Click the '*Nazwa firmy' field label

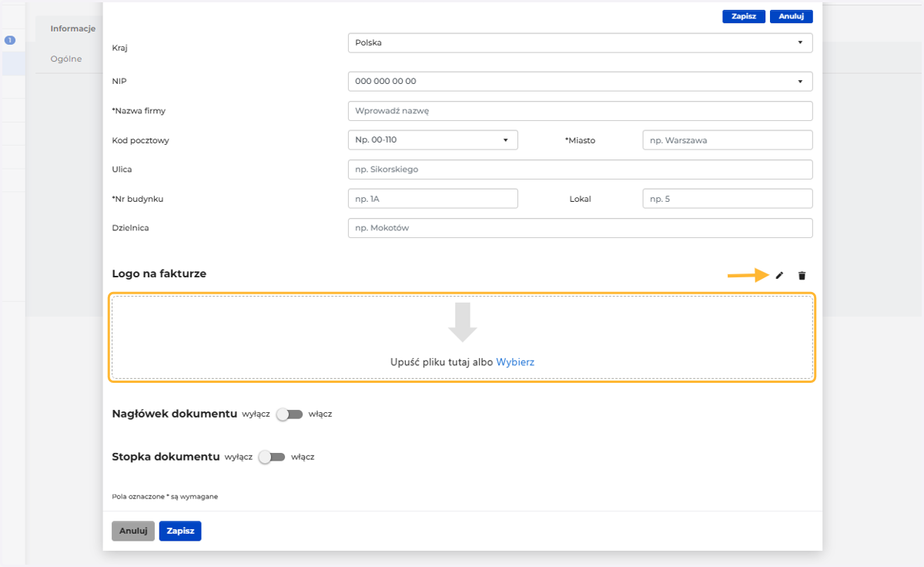click(139, 111)
